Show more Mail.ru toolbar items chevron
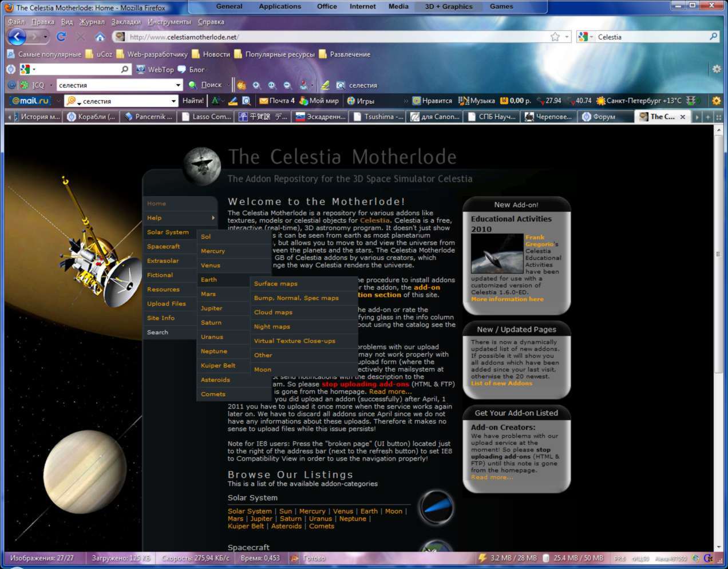The width and height of the screenshot is (728, 569). pos(406,101)
